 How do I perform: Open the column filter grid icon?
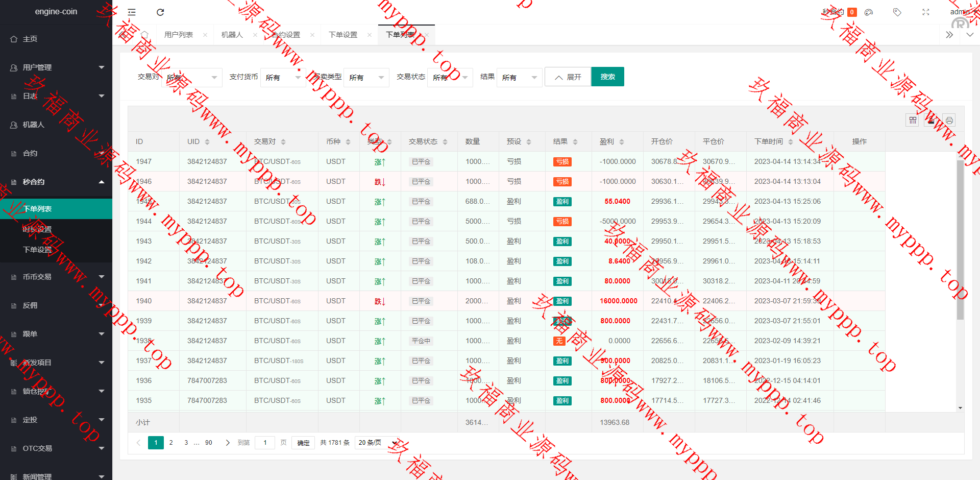pyautogui.click(x=913, y=121)
